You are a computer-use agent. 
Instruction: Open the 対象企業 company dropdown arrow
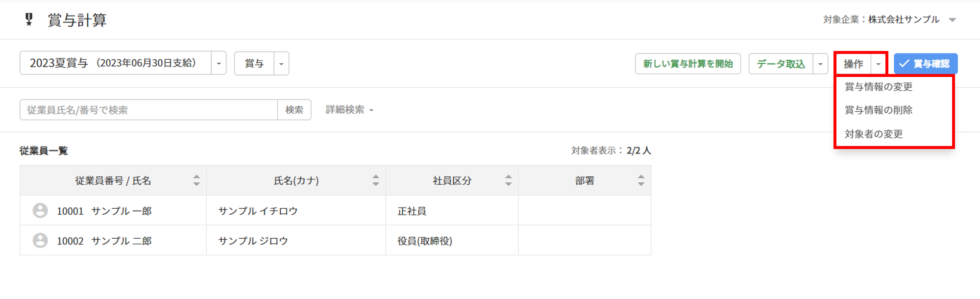click(x=953, y=20)
